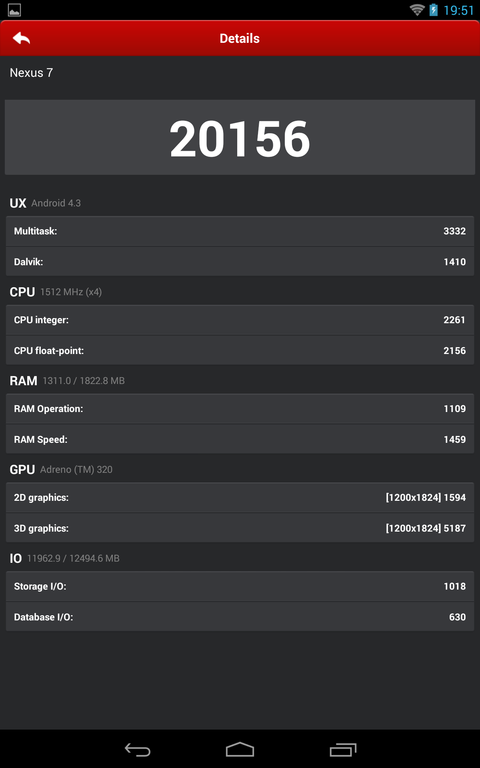
Task: Tap the 19:51 clock in status bar
Action: pyautogui.click(x=458, y=10)
